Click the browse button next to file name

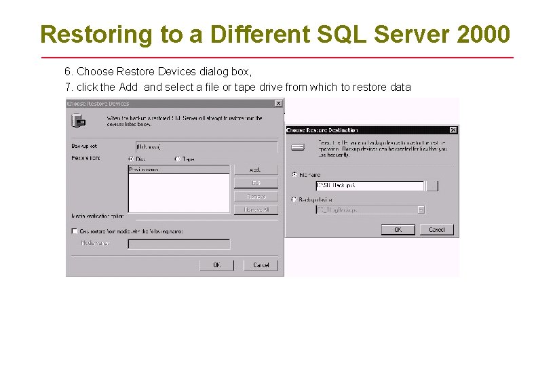[x=432, y=186]
